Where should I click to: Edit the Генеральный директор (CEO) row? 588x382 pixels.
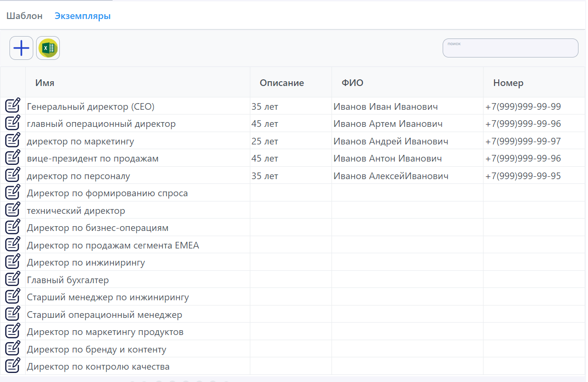[13, 105]
